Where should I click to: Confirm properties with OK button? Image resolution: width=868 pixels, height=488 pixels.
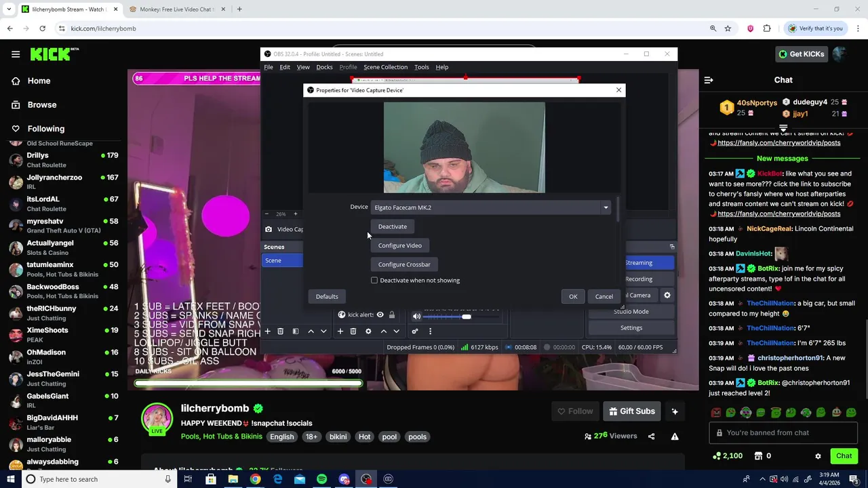pos(573,296)
